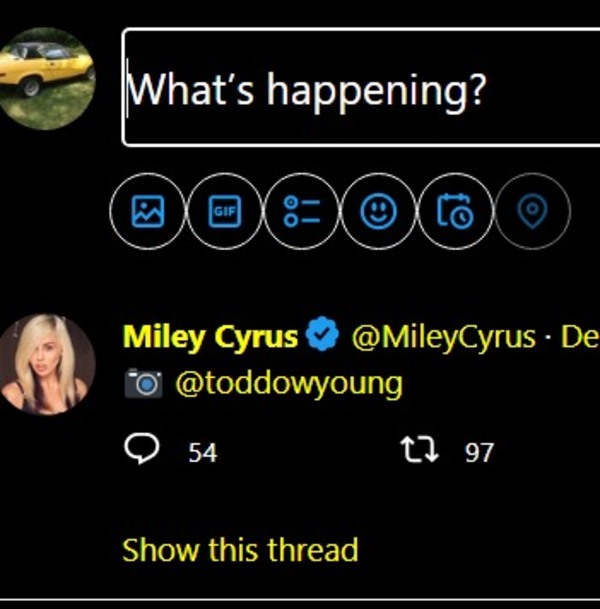Click "Show this thread" link

pos(240,549)
